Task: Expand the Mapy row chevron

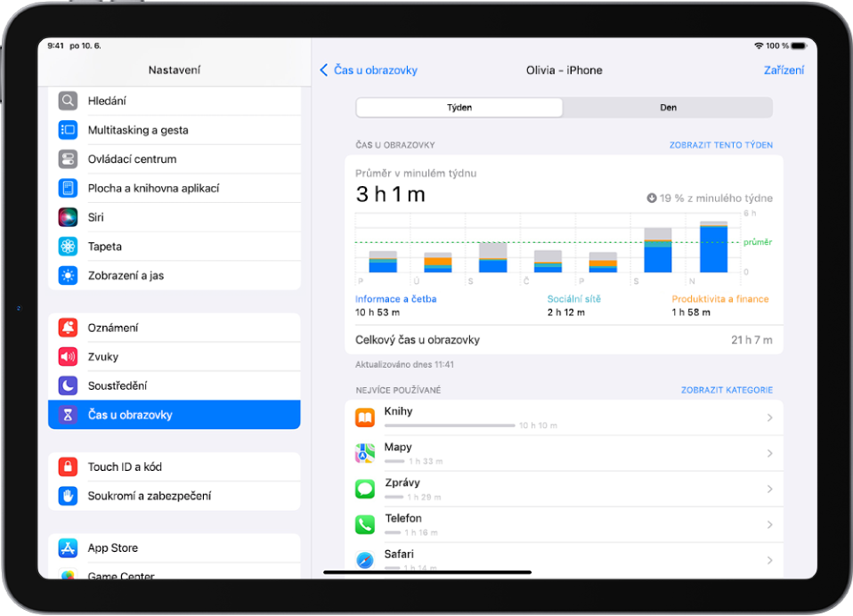Action: point(770,453)
